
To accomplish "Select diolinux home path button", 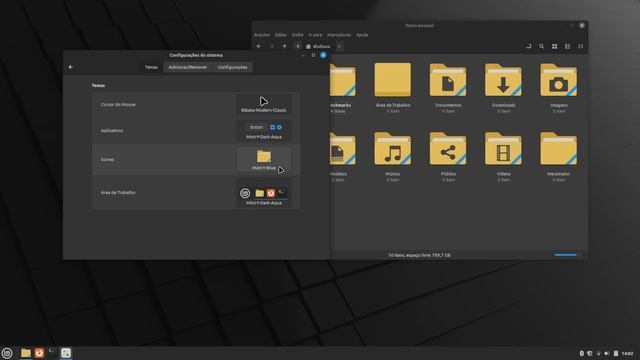I will (x=318, y=47).
